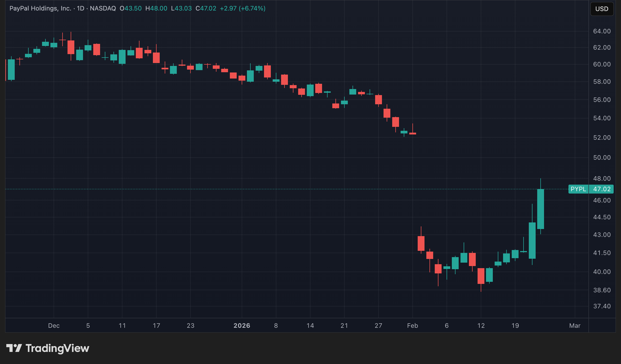
Task: Click the 37.40 price scale label
Action: [x=602, y=306]
